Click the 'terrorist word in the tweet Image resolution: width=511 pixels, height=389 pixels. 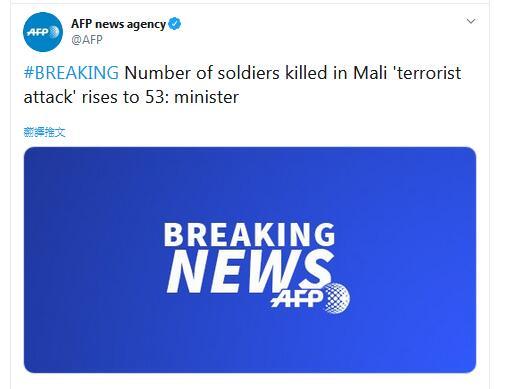click(428, 73)
